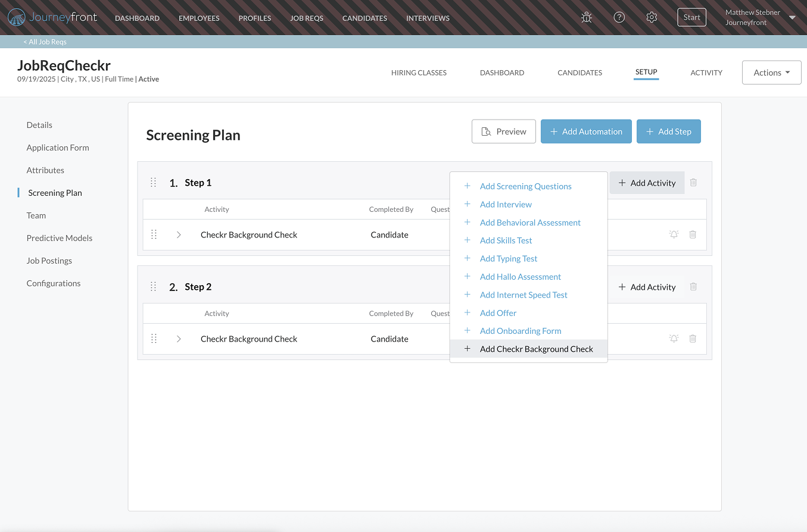Open the help question mark icon
This screenshot has height=532, width=807.
click(619, 17)
